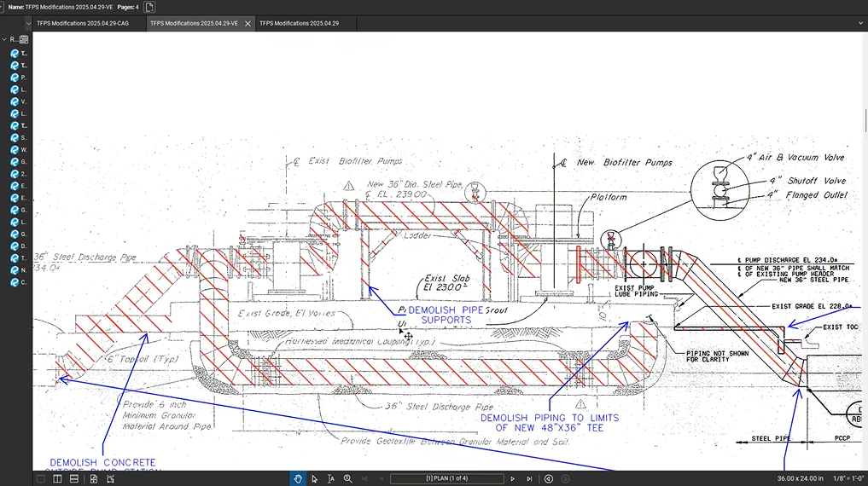
Task: Switch to TFPS Modifications 2025.04.29-CAG tab
Action: pyautogui.click(x=82, y=24)
